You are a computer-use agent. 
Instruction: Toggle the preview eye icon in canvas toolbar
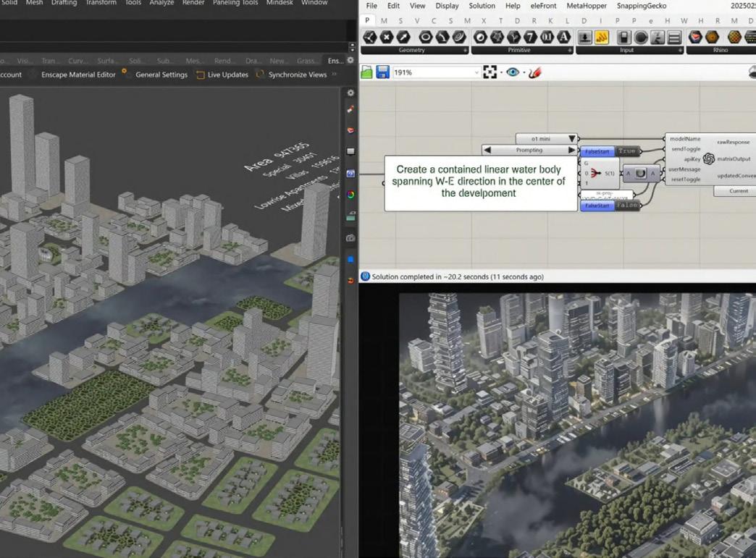pos(513,72)
